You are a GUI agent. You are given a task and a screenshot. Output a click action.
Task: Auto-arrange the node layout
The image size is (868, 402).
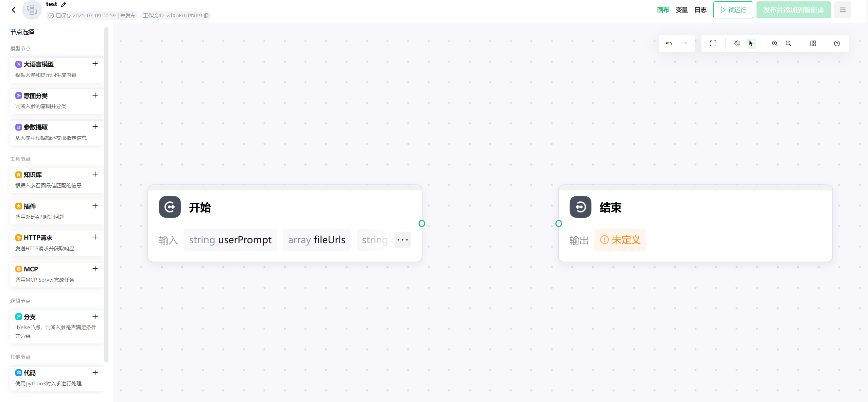point(813,43)
